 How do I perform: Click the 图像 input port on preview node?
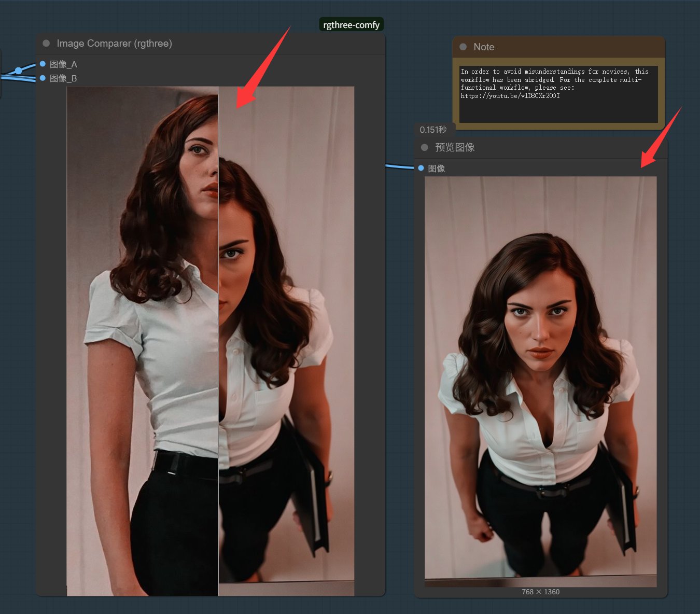(x=421, y=168)
